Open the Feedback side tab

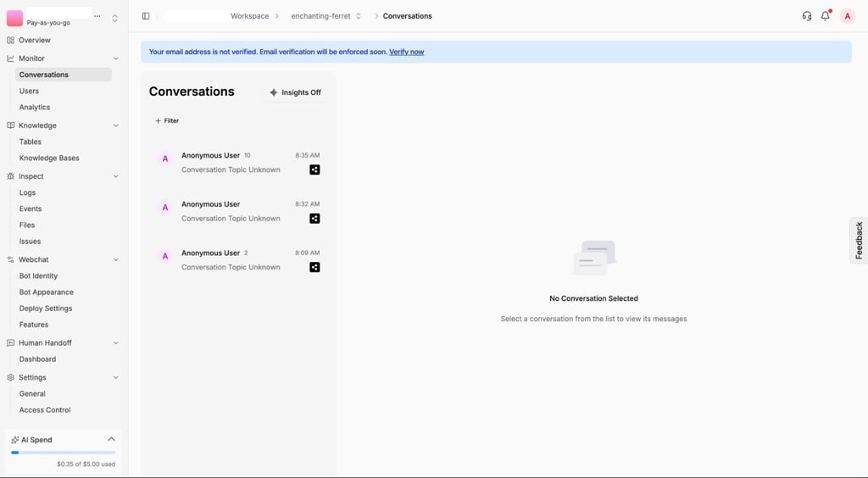click(859, 241)
